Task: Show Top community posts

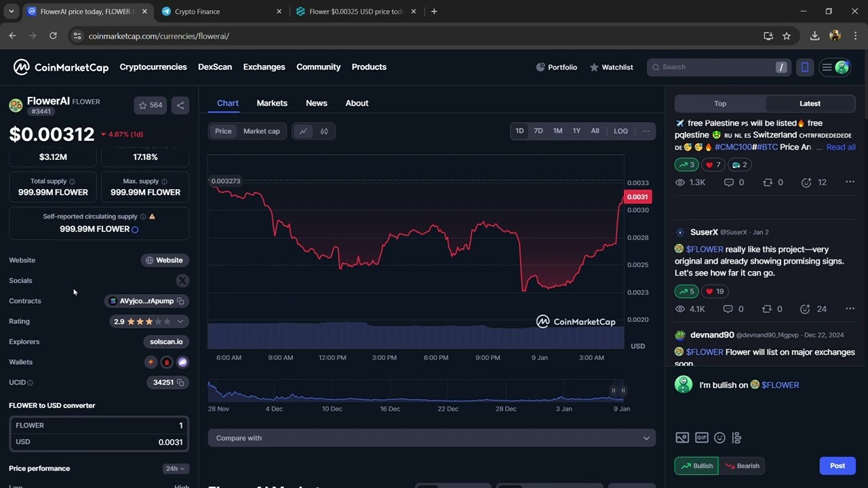Action: pos(720,104)
